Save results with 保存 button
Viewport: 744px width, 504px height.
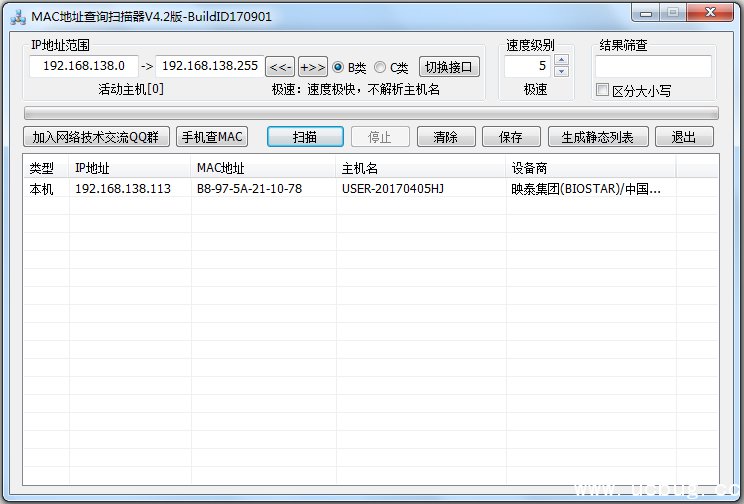coord(510,137)
